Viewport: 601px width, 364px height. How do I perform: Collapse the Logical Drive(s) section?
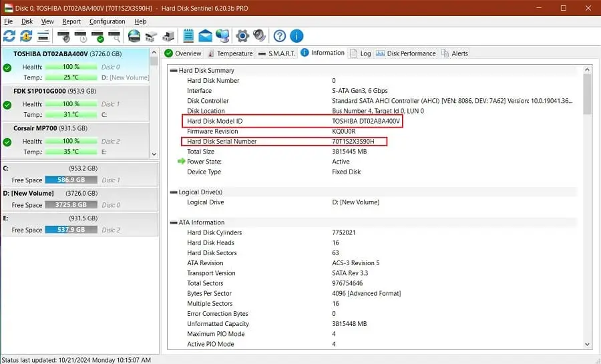point(174,192)
